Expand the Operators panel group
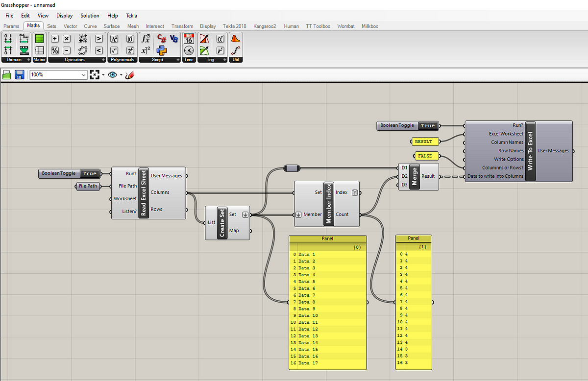This screenshot has height=381, width=588. 103,60
